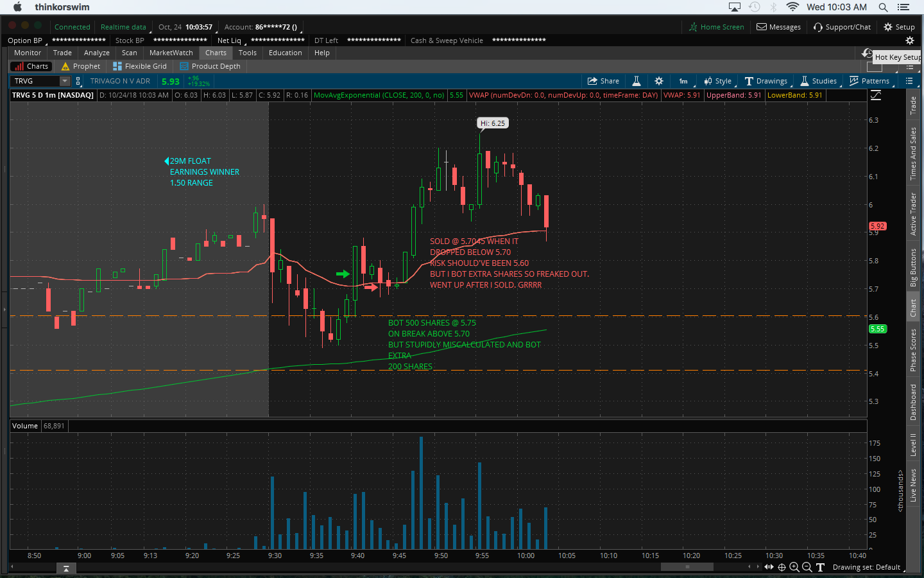This screenshot has height=578, width=924.
Task: Click the Hi: 6.25 price bubble
Action: click(493, 123)
